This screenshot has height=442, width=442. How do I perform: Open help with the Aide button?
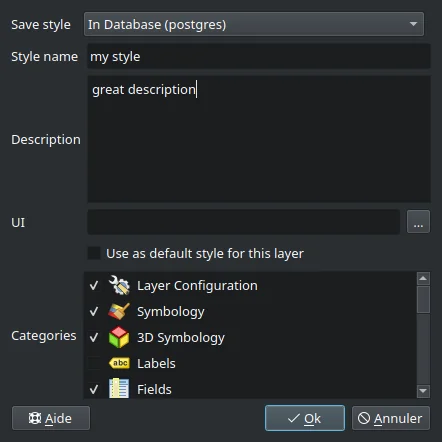(x=51, y=418)
